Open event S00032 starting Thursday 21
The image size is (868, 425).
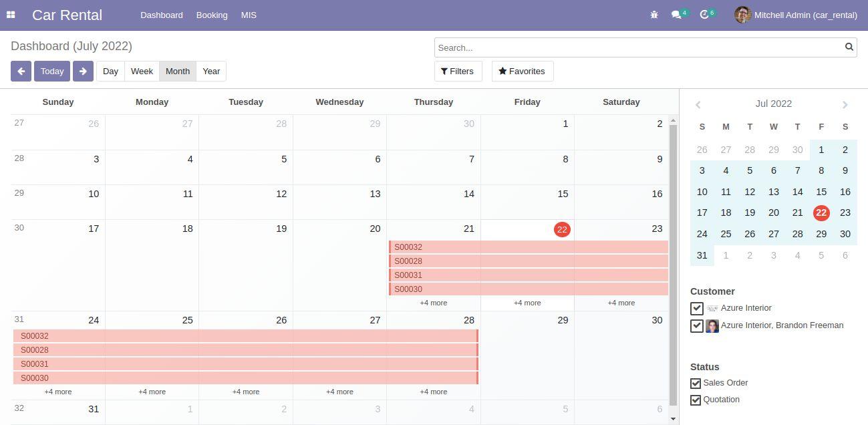(x=529, y=247)
